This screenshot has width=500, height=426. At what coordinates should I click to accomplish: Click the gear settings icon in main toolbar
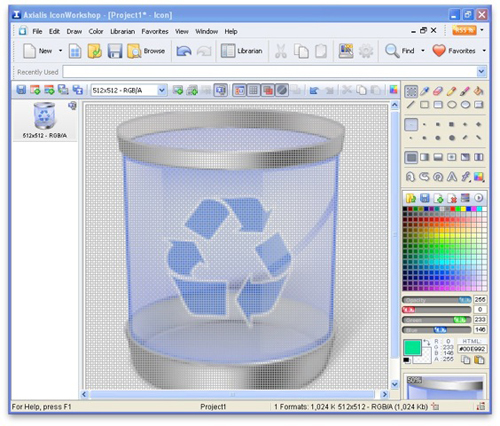click(366, 51)
